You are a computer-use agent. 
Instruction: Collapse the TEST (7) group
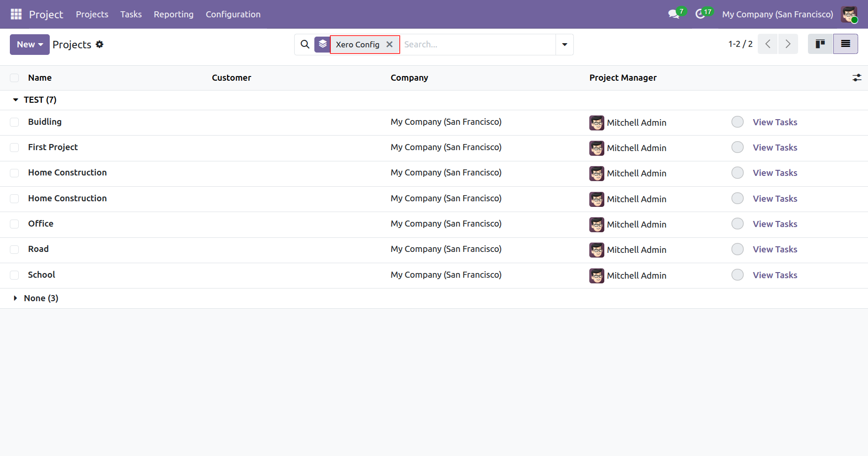pyautogui.click(x=15, y=100)
